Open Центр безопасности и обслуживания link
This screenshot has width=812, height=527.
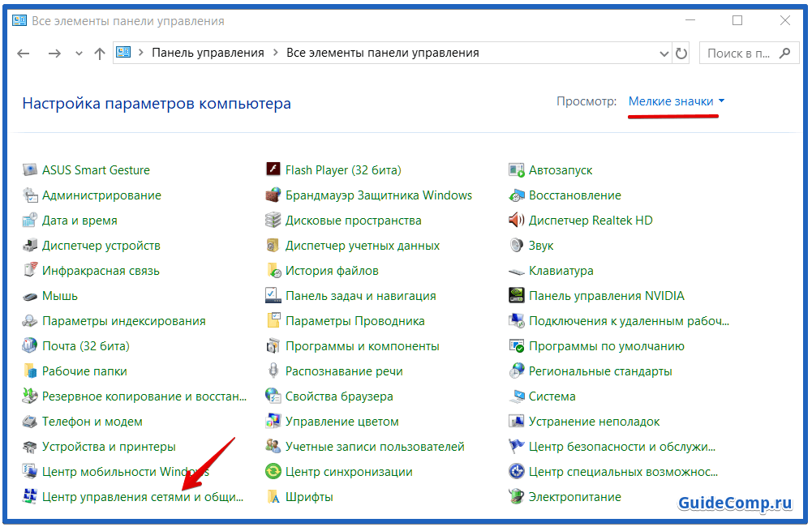[622, 446]
